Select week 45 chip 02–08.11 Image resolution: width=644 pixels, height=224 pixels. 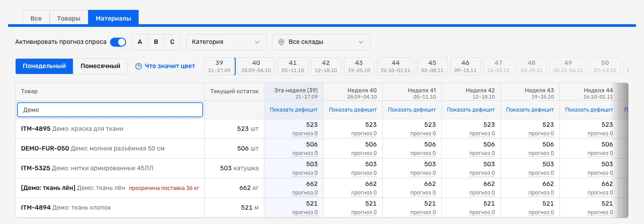pos(432,66)
